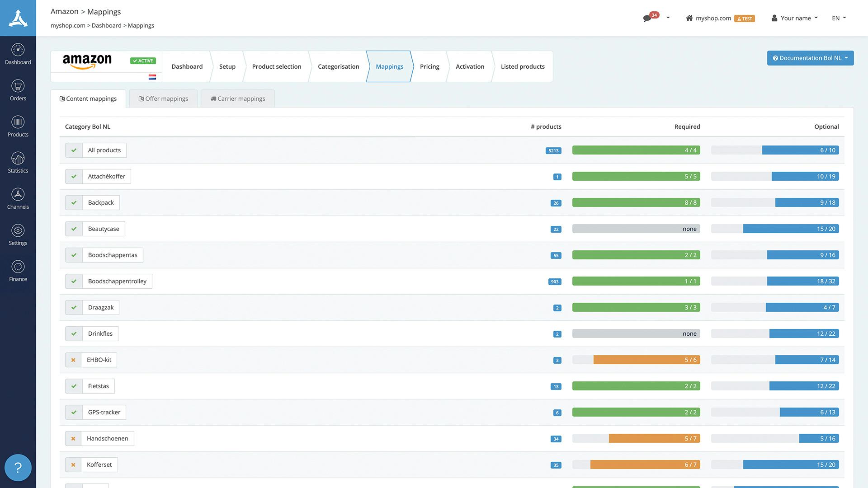Viewport: 868px width, 488px height.
Task: Open Finance piggy bank icon
Action: [18, 271]
